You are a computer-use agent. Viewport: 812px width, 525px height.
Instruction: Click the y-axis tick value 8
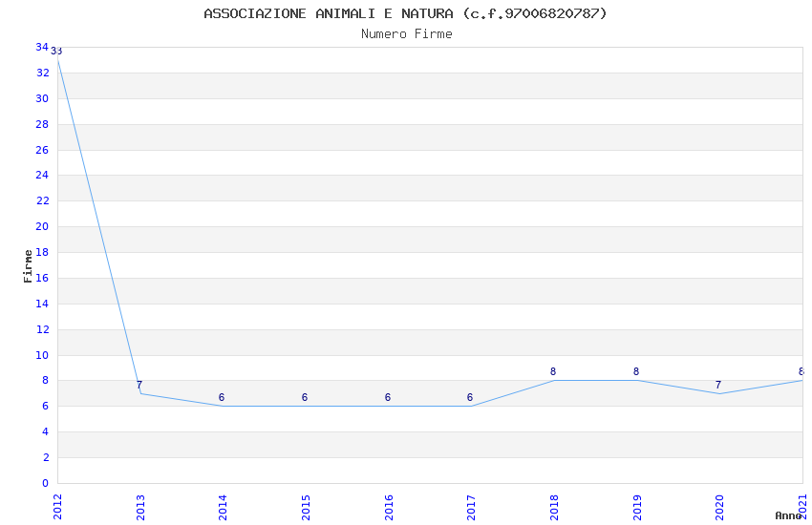[x=45, y=380]
